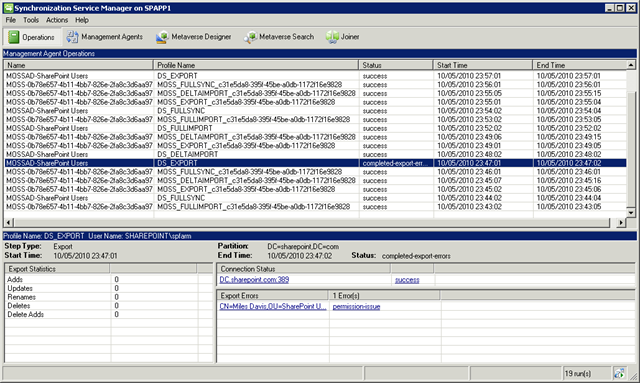Open the CN=Miles Davis export error link

coord(273,307)
